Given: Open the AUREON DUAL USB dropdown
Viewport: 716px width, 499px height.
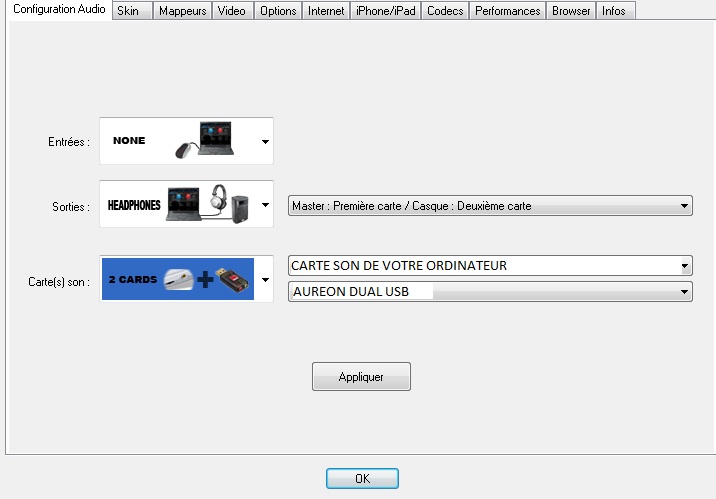Looking at the screenshot, I should tap(490, 291).
